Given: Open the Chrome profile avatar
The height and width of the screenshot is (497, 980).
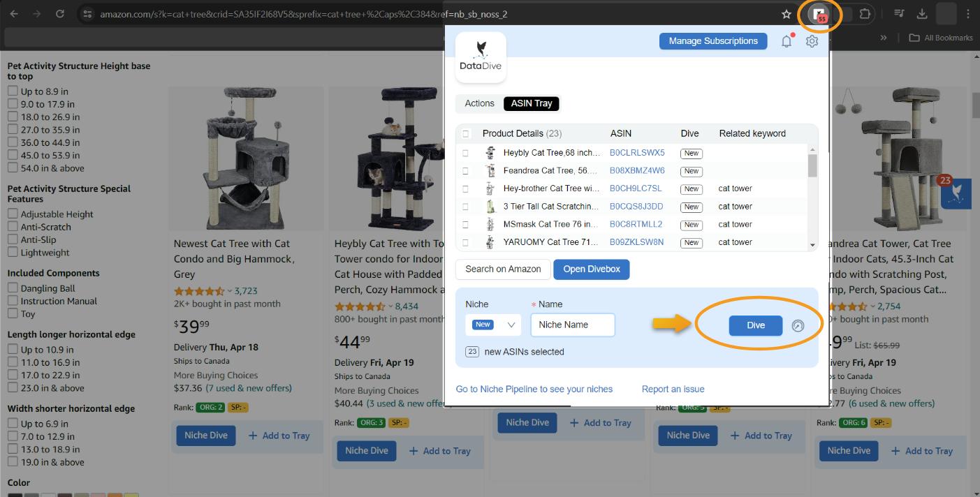Looking at the screenshot, I should (x=946, y=14).
